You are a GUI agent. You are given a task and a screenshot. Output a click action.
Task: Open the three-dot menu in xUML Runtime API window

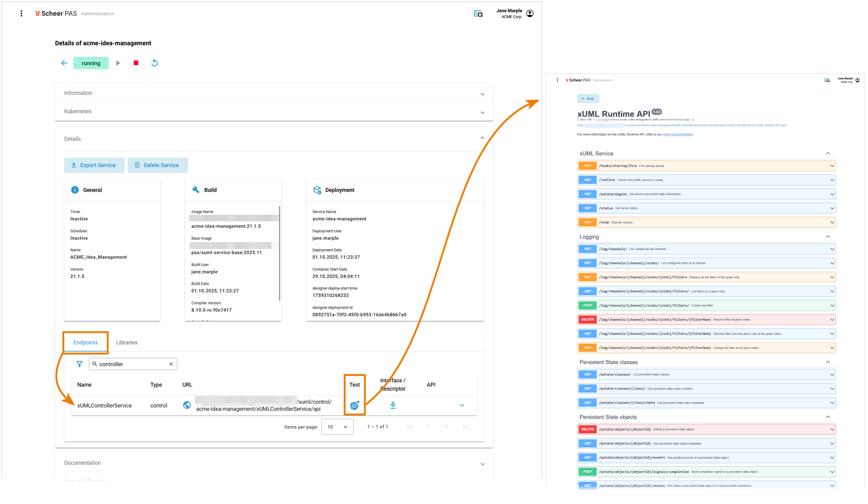(558, 80)
